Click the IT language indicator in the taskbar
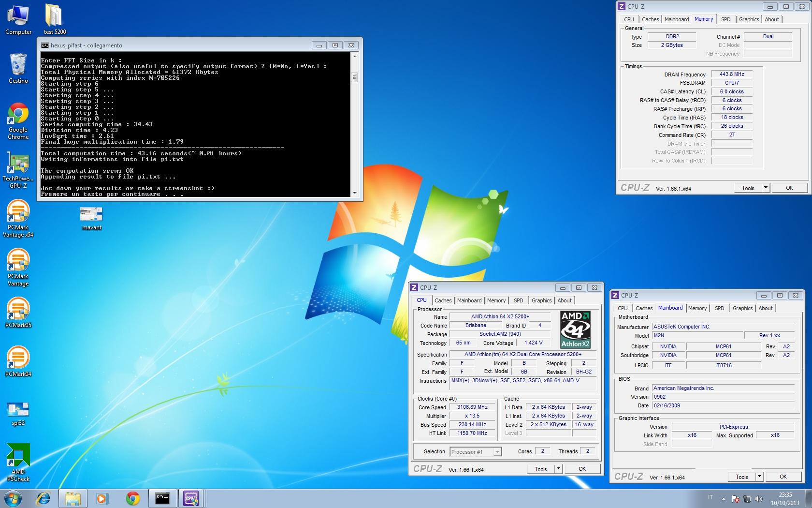 pos(710,497)
